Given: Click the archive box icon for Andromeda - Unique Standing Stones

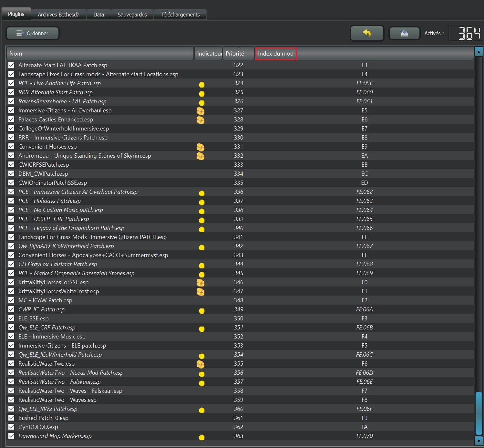Looking at the screenshot, I should coord(201,156).
